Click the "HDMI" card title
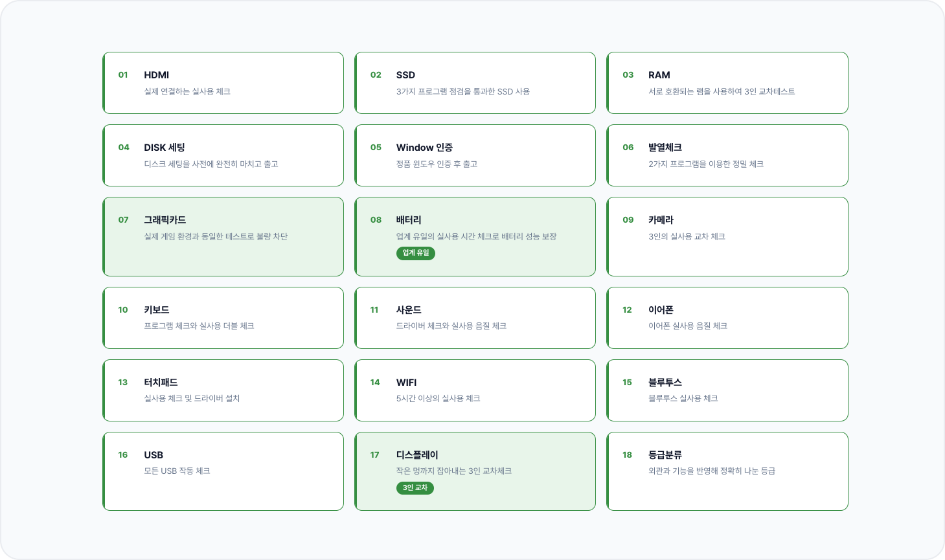This screenshot has height=560, width=945. (156, 75)
